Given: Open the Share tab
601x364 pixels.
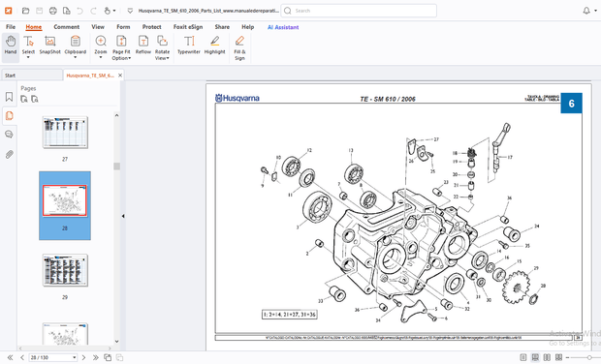Looking at the screenshot, I should coord(222,27).
